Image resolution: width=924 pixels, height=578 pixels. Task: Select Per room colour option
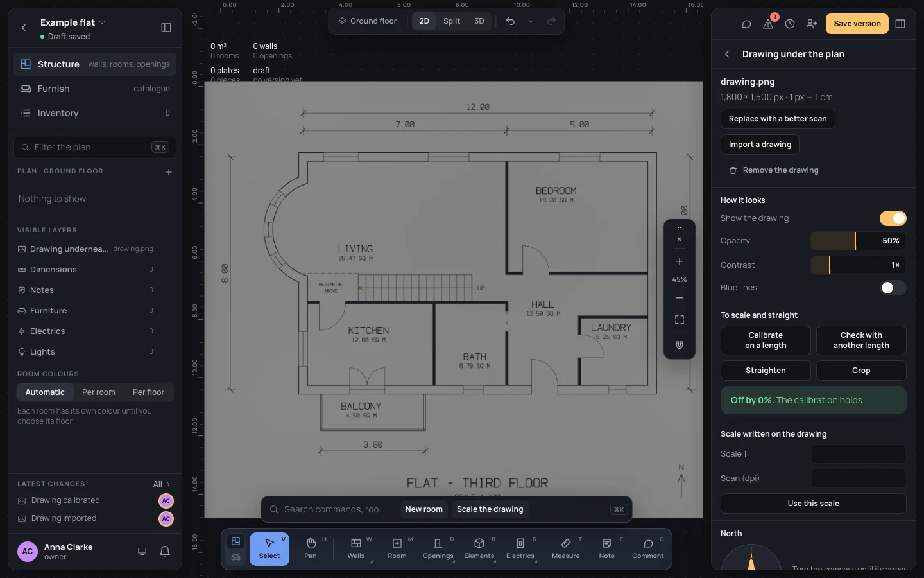pos(99,392)
